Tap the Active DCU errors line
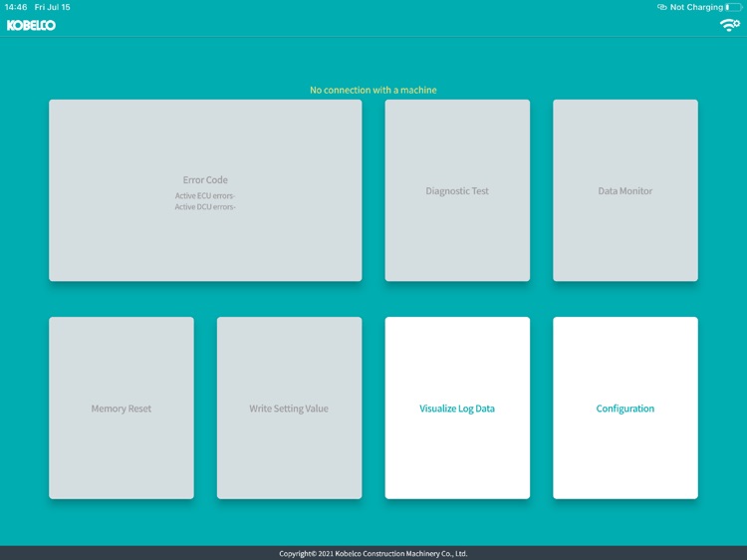Viewport: 747px width, 560px height. 205,207
